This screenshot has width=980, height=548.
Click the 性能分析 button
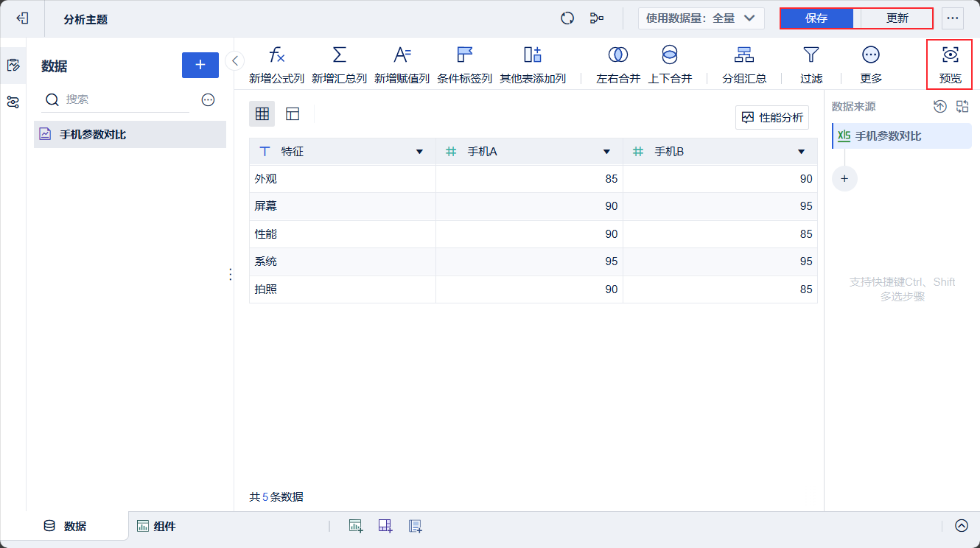point(772,117)
